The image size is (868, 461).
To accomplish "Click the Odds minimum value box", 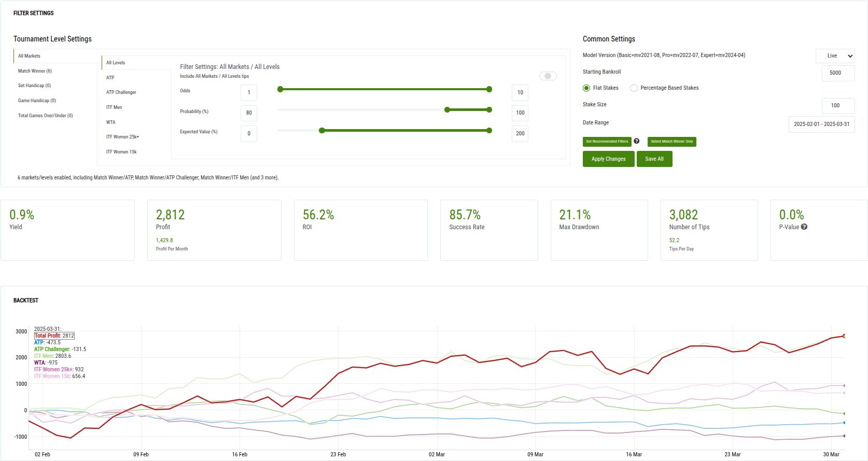I will 249,93.
